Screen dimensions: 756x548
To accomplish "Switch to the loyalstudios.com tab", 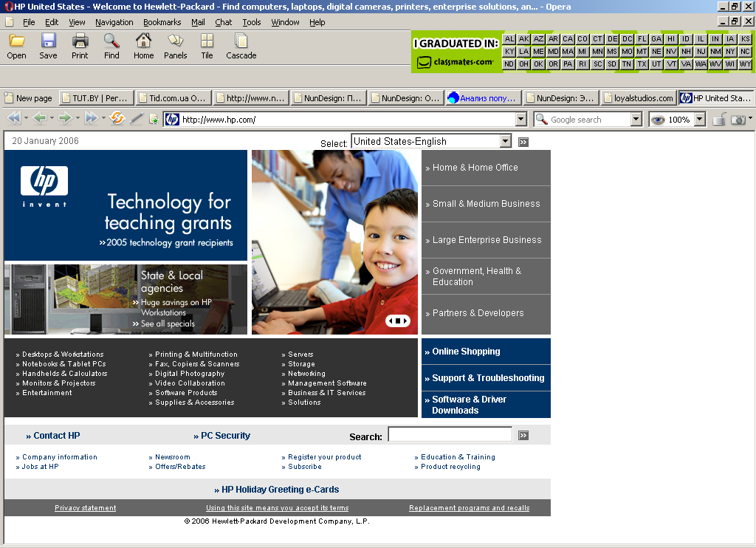I will (639, 98).
